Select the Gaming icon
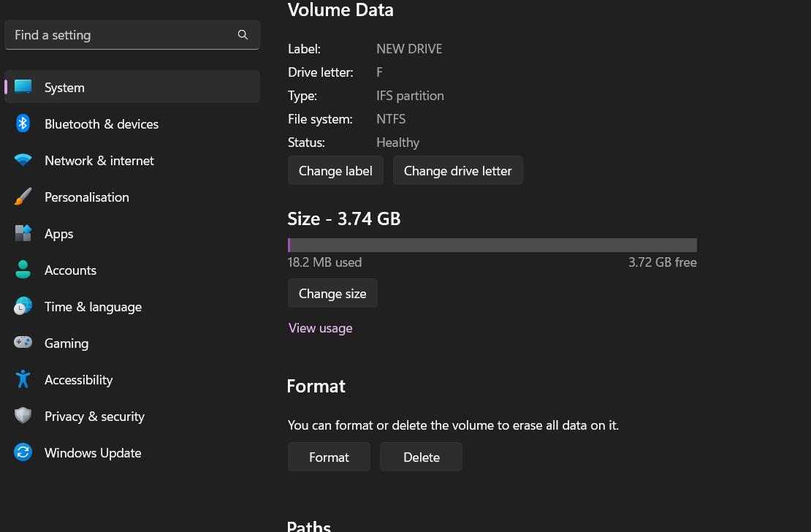The image size is (811, 532). [23, 342]
